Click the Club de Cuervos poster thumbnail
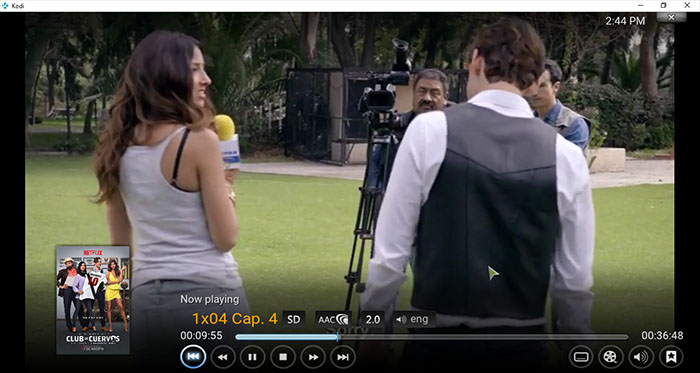 coord(93,300)
